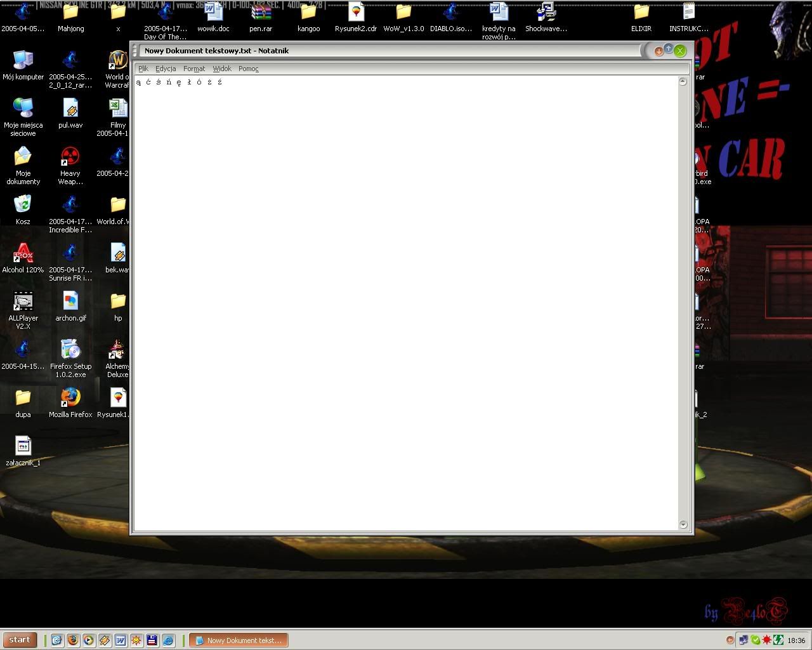Open Word from the quick launch bar
The height and width of the screenshot is (650, 812).
pos(121,640)
